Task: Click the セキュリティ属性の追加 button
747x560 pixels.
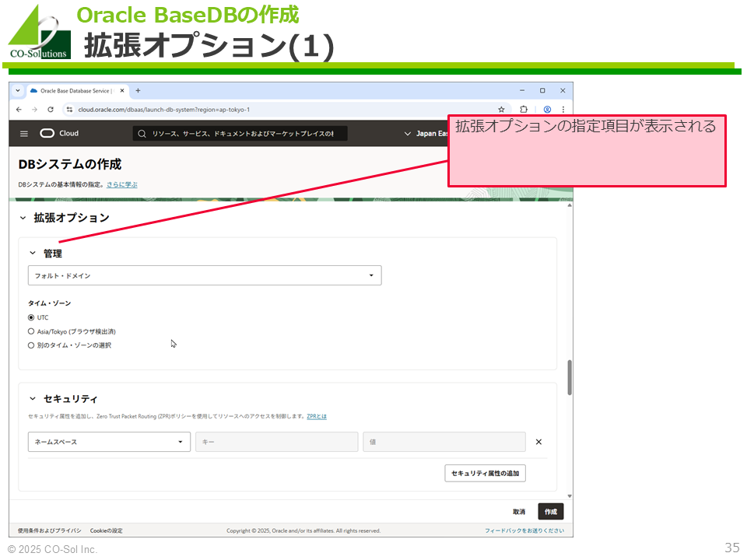Action: point(485,474)
